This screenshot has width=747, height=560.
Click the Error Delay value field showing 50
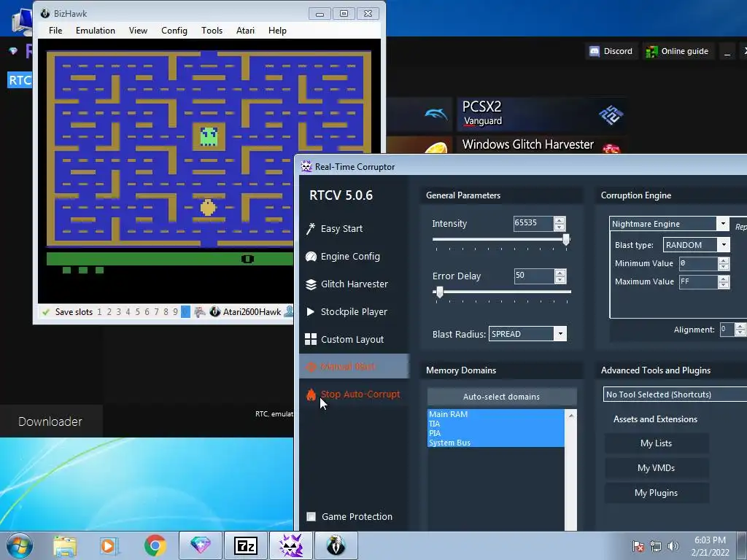(534, 276)
